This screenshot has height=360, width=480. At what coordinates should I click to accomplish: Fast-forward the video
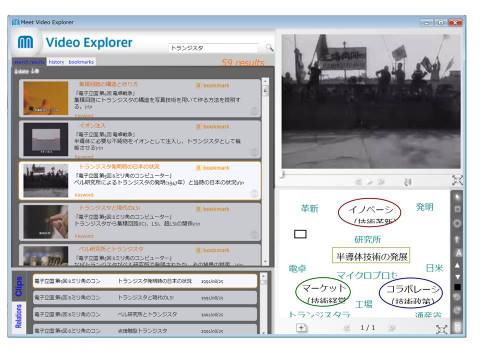click(381, 182)
